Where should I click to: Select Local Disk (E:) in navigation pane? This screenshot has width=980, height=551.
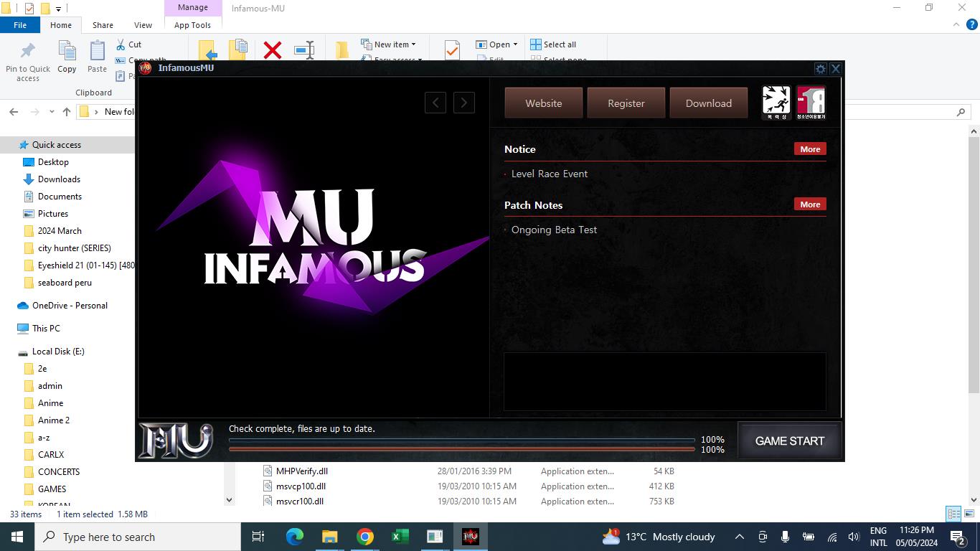[58, 352]
